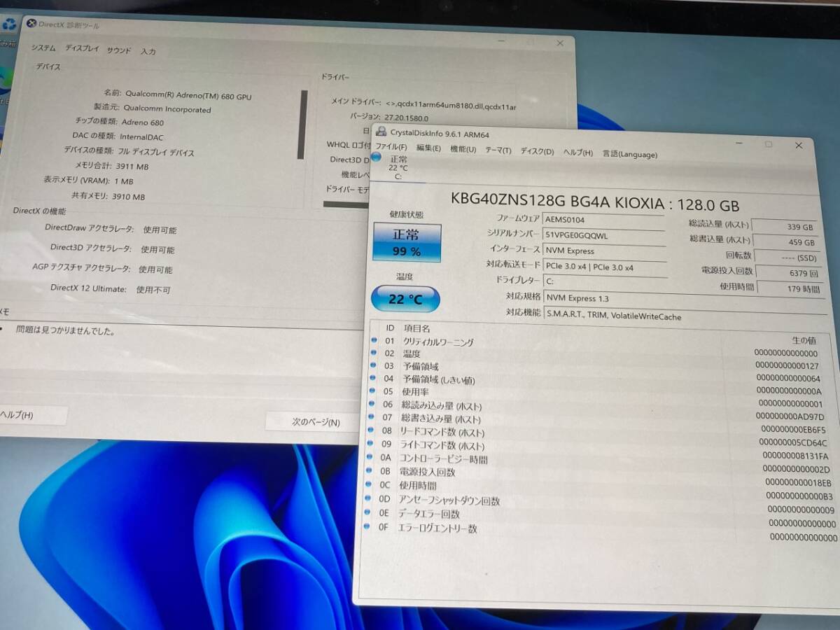Switch to the ディスプレイ tab in DirectX tool
The height and width of the screenshot is (630, 840).
82,48
